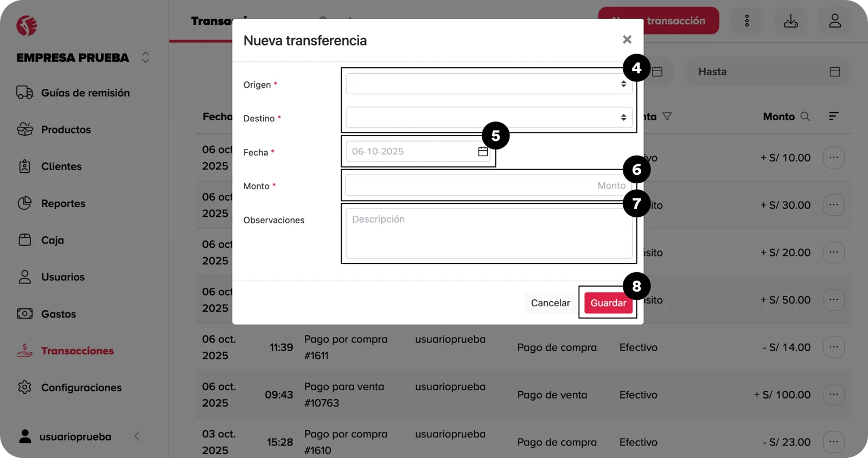Image resolution: width=868 pixels, height=458 pixels.
Task: Collapse the sidebar with chevron arrow
Action: pyautogui.click(x=137, y=436)
